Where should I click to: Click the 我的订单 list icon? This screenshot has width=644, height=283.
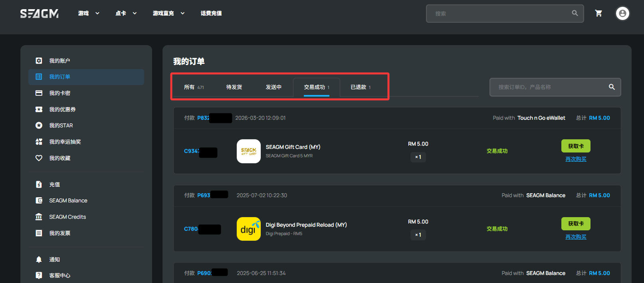[39, 77]
